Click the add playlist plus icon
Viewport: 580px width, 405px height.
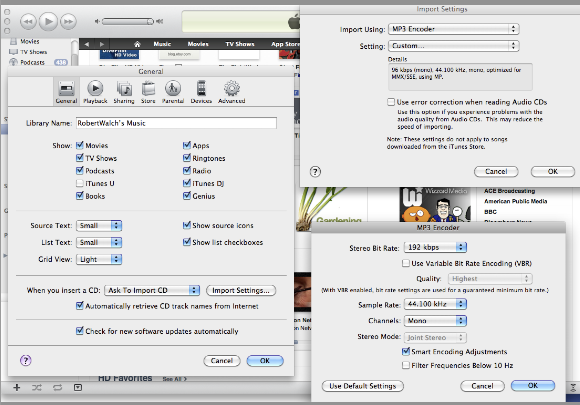pyautogui.click(x=17, y=387)
